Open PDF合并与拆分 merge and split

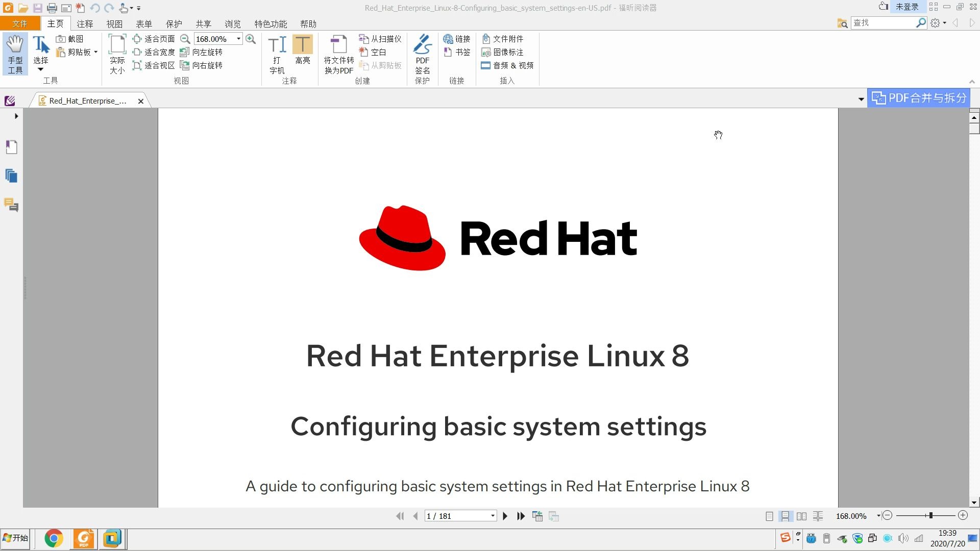[919, 98]
